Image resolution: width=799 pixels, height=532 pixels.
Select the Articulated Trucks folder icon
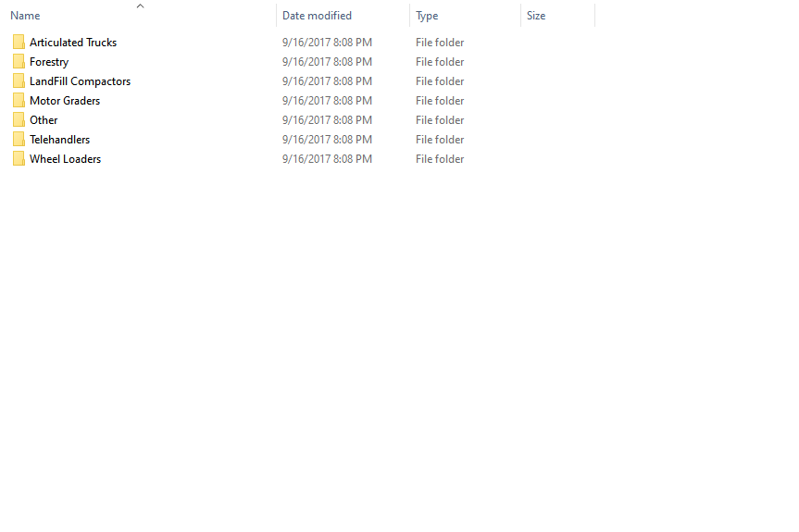(x=19, y=43)
